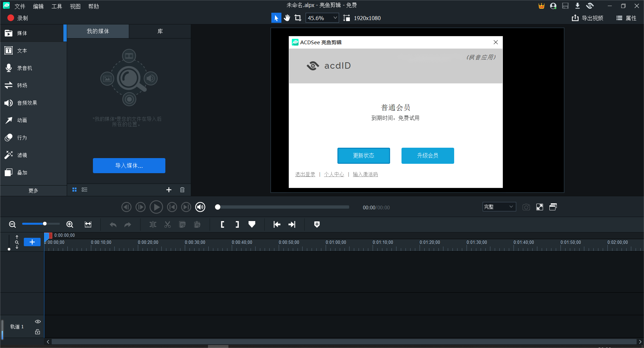
Task: Open 动画 animations in the sidebar
Action: [33, 120]
